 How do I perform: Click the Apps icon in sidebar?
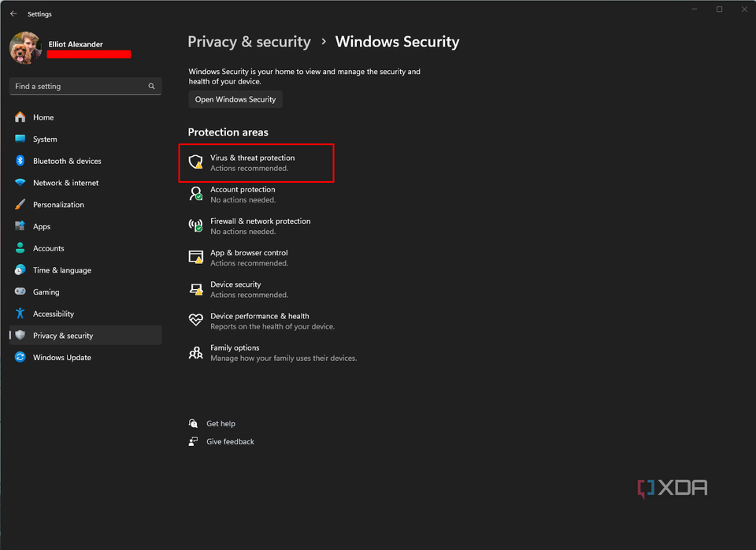pyautogui.click(x=20, y=226)
